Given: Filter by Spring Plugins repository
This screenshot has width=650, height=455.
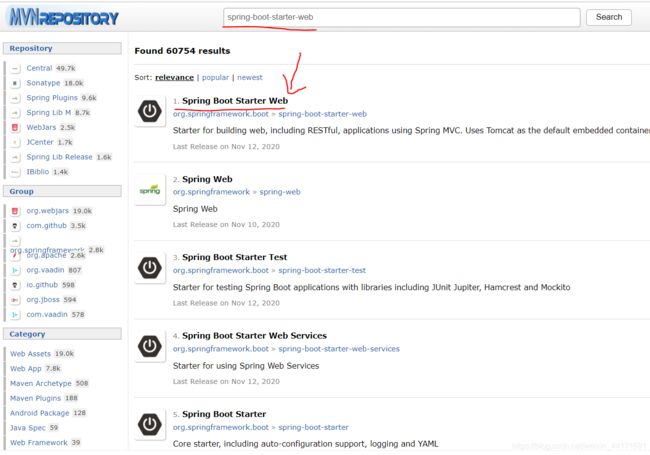Looking at the screenshot, I should coord(52,98).
